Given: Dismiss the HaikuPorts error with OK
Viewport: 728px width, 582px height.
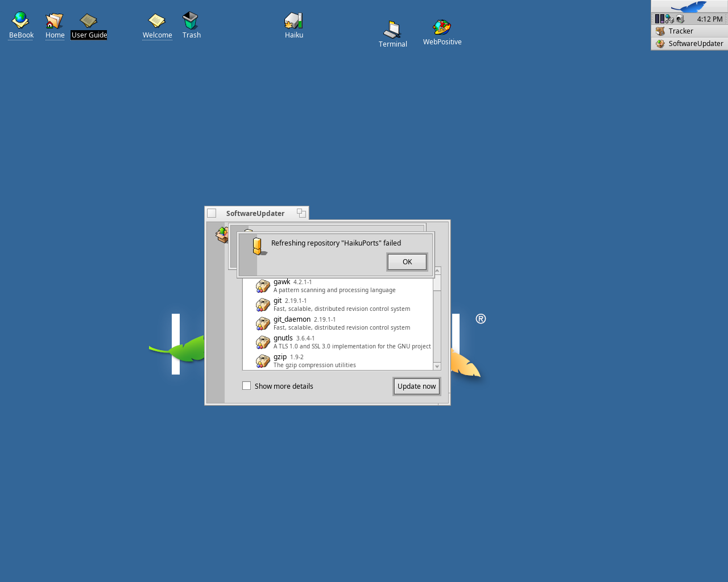Looking at the screenshot, I should pyautogui.click(x=407, y=262).
